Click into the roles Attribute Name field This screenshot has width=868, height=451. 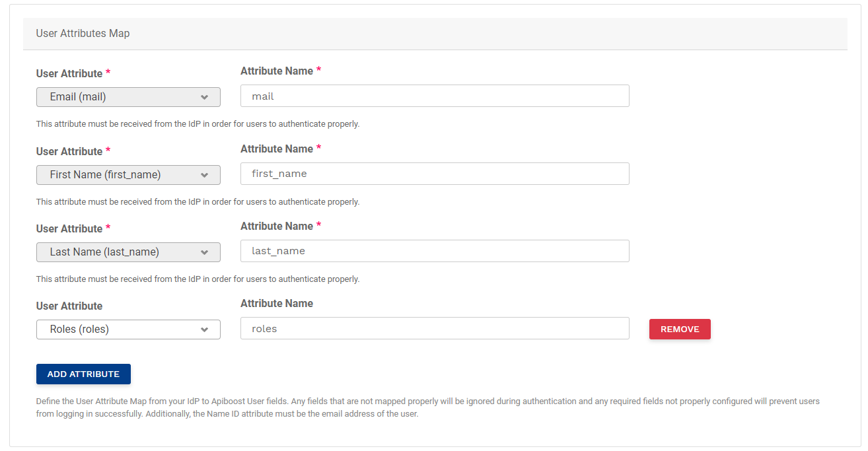[435, 328]
